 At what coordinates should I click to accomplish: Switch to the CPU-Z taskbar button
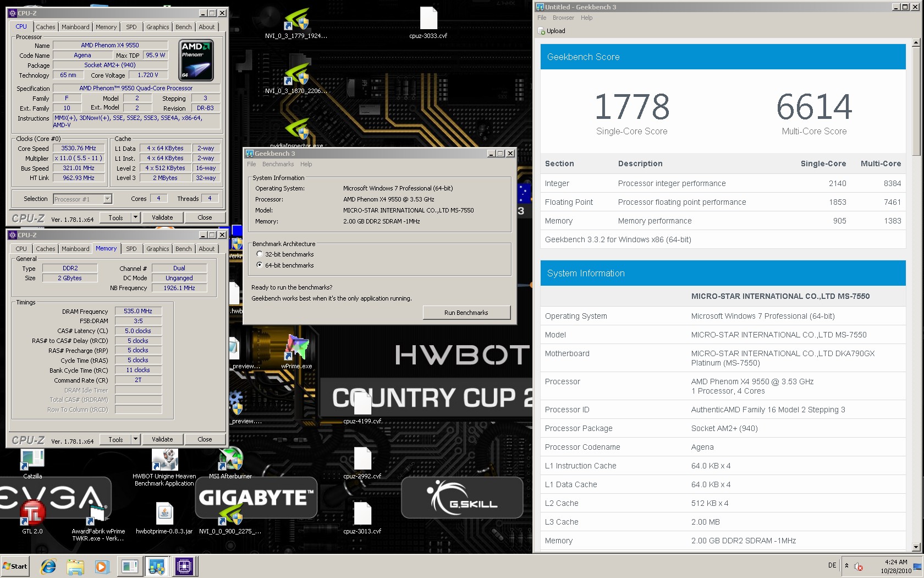tap(184, 566)
